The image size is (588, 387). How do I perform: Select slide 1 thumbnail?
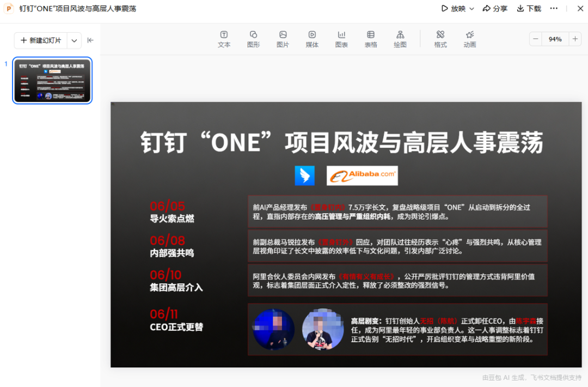click(52, 80)
